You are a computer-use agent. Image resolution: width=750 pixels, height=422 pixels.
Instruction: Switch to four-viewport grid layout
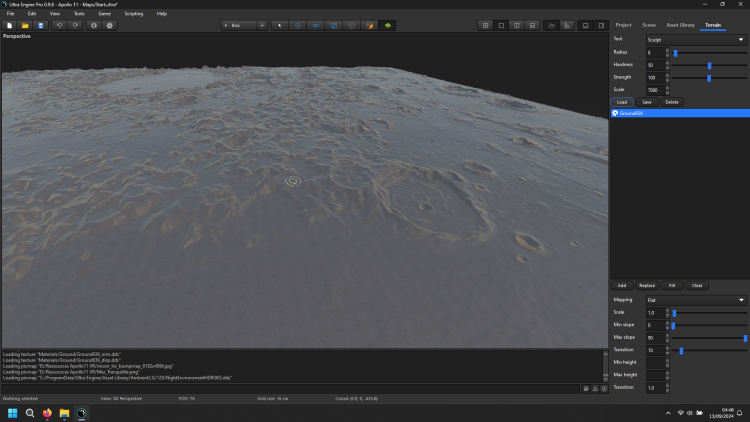coord(485,25)
